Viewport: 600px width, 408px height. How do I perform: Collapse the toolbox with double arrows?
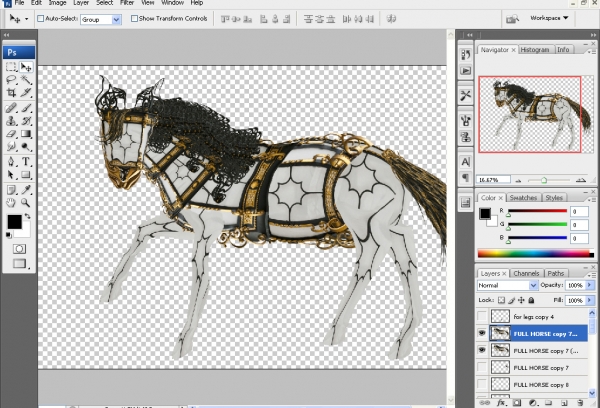[x=7, y=35]
